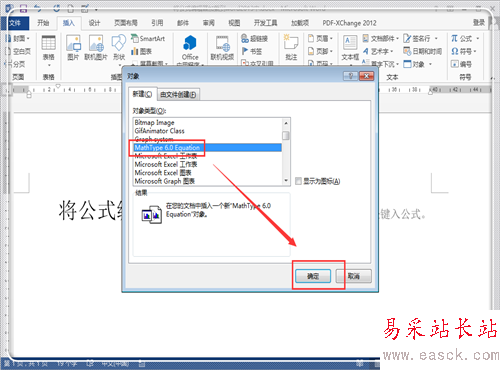Select the 新建 tab in Object dialog
Screen dimensions: 500x370
[142, 94]
